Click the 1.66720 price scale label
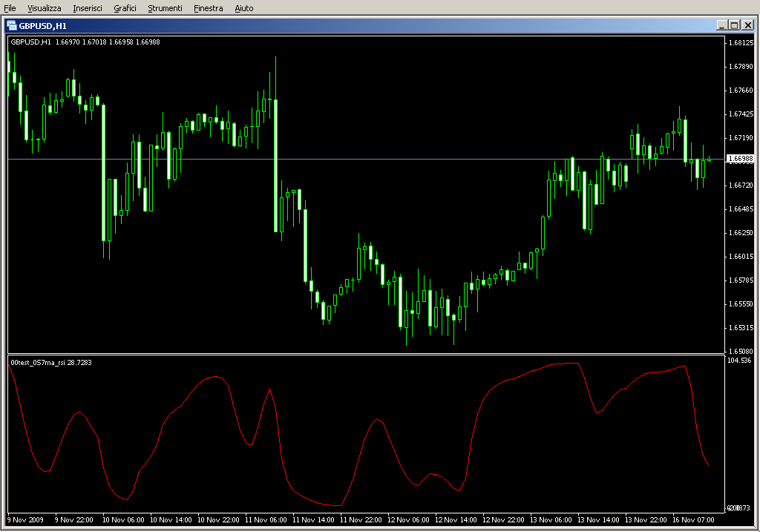Screen dimensions: 760x532 741,185
